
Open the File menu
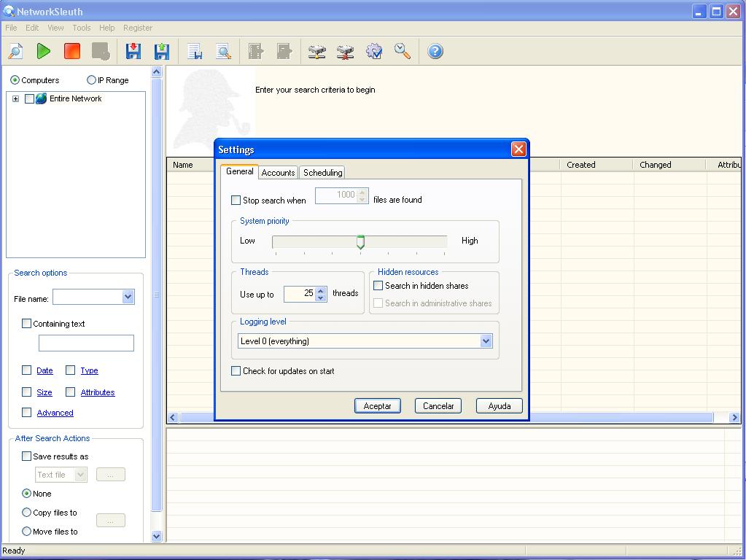[11, 28]
